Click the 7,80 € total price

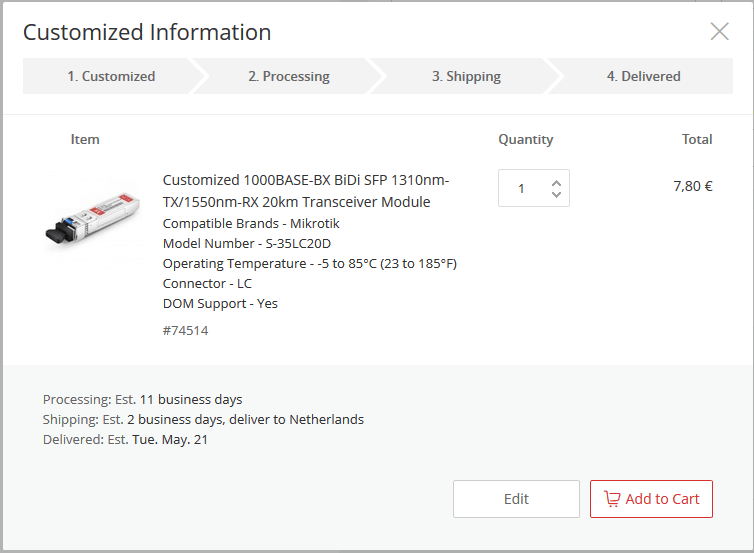692,185
